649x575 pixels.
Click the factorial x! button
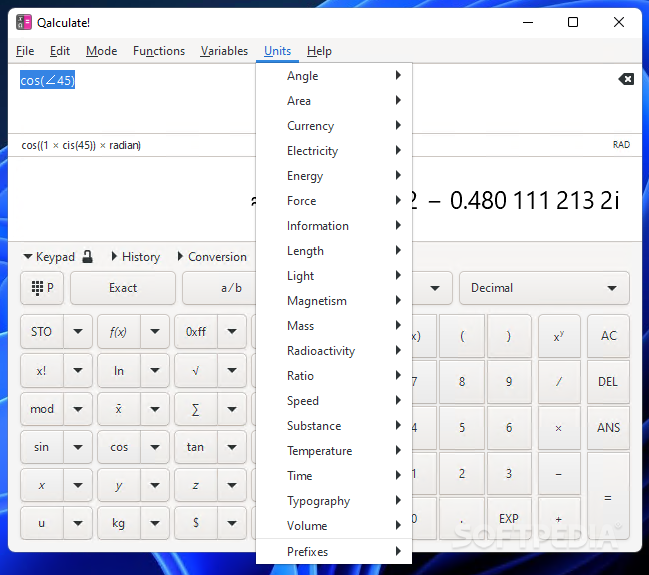(x=42, y=371)
